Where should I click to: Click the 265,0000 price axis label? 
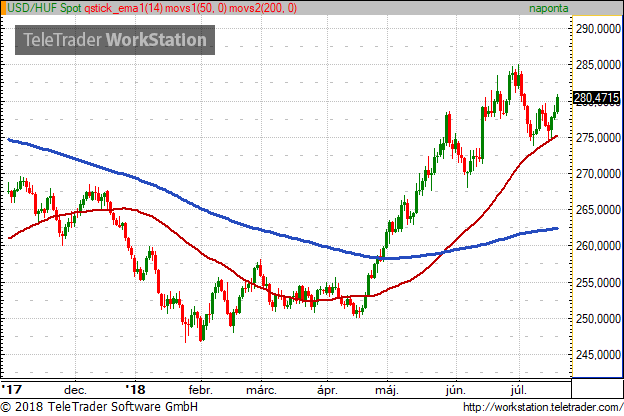598,209
